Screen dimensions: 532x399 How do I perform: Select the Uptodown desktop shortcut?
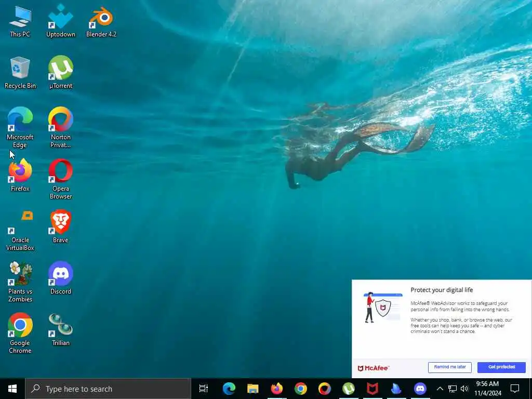pos(60,21)
